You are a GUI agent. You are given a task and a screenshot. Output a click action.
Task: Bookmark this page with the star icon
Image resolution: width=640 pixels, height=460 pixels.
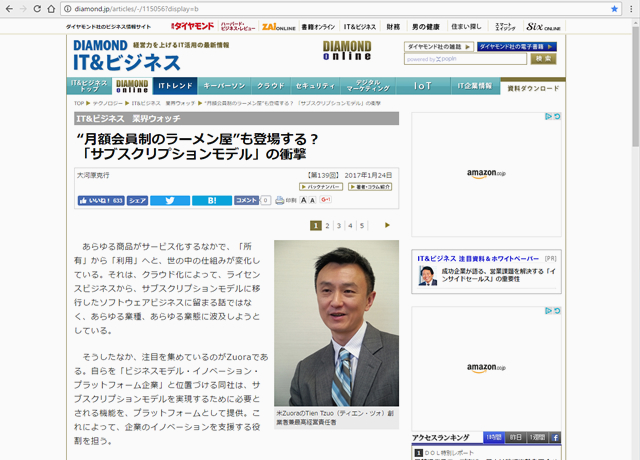pyautogui.click(x=613, y=8)
